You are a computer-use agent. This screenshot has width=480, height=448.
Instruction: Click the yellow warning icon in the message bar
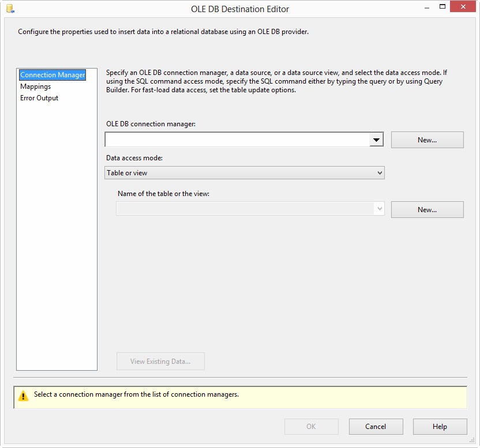click(x=23, y=396)
